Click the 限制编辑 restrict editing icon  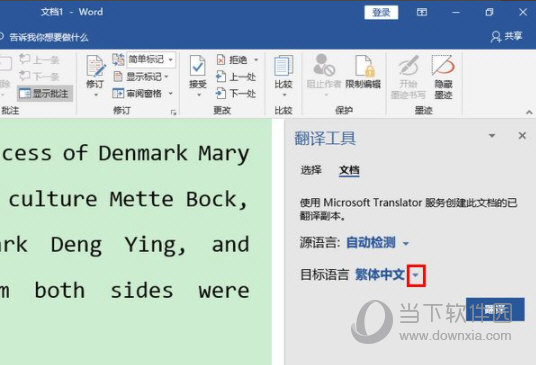pos(364,65)
